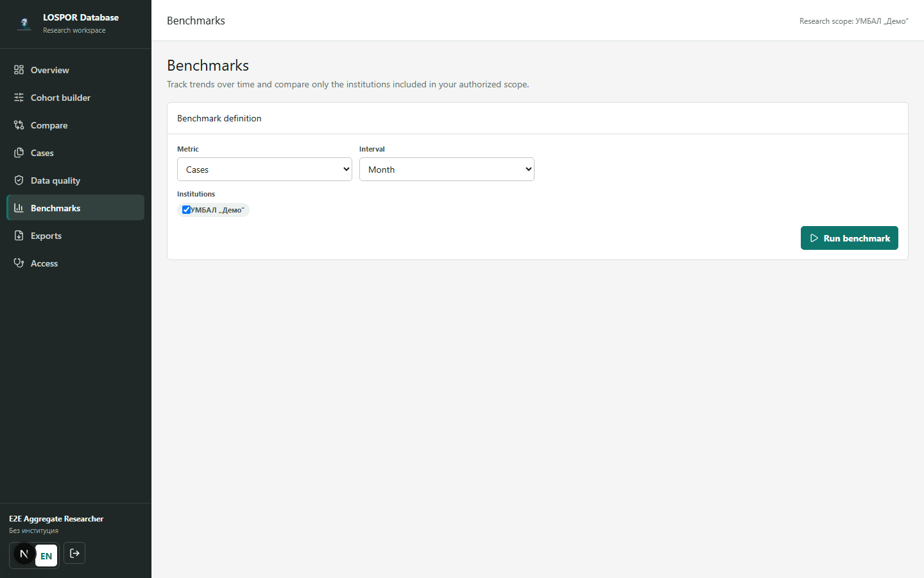The image size is (924, 578).
Task: Click the "Institutions" field label
Action: 196,194
